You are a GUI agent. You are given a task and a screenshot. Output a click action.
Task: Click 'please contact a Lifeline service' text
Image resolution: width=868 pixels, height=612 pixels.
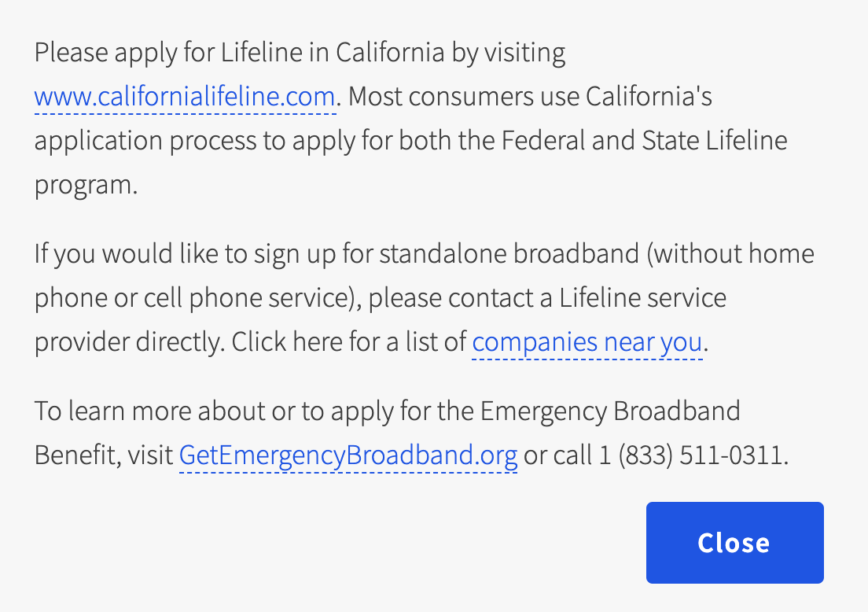click(x=547, y=298)
